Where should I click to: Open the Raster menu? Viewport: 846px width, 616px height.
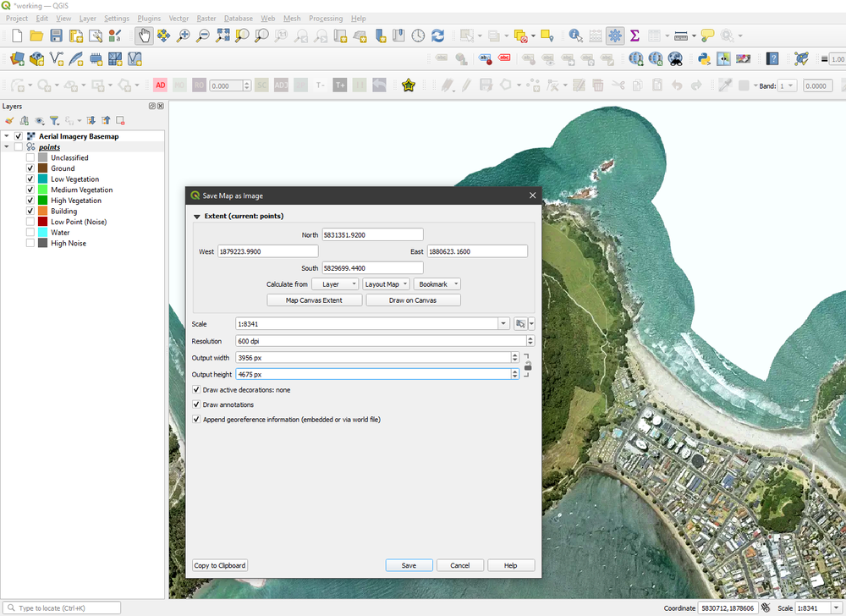tap(206, 18)
